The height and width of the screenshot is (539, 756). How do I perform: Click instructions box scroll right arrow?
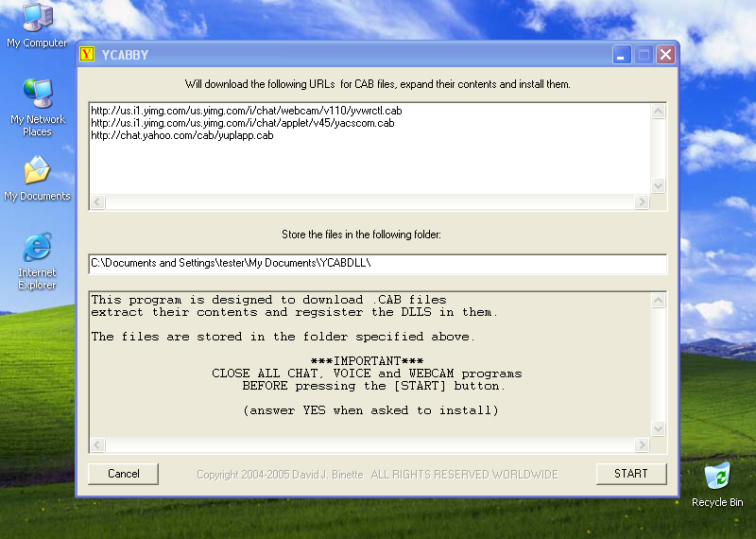click(642, 444)
